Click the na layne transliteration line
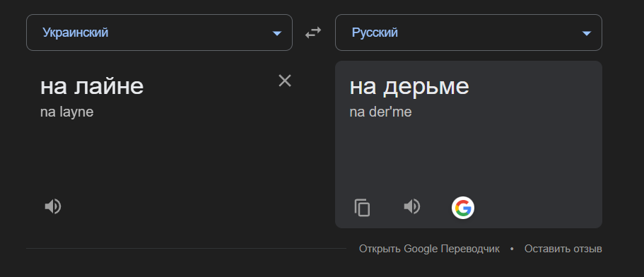The height and width of the screenshot is (277, 644). click(x=67, y=112)
